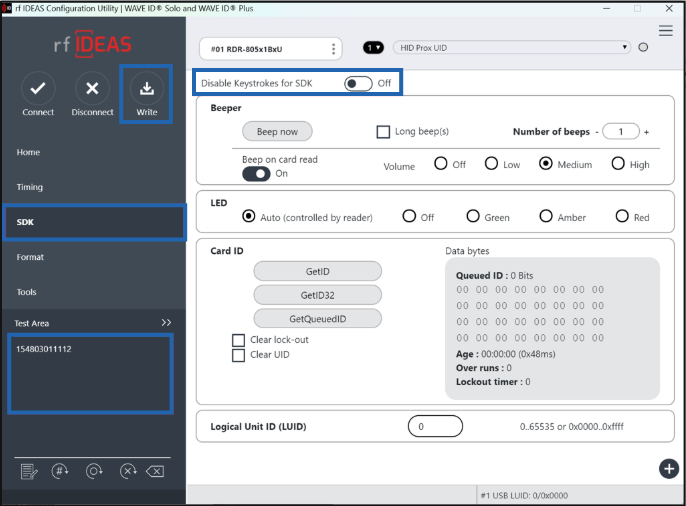The image size is (686, 506).
Task: Select LED Green radio button
Action: 473,216
